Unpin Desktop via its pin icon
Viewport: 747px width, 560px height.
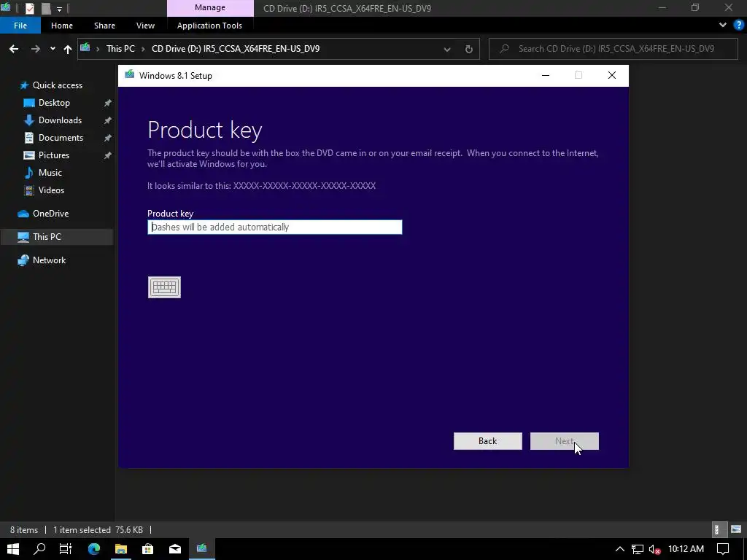coord(108,103)
